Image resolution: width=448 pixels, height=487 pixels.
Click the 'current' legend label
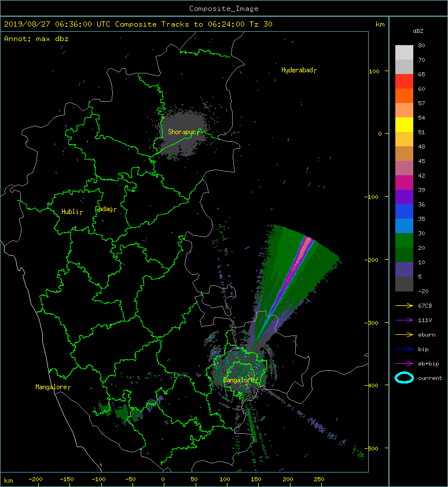point(430,378)
